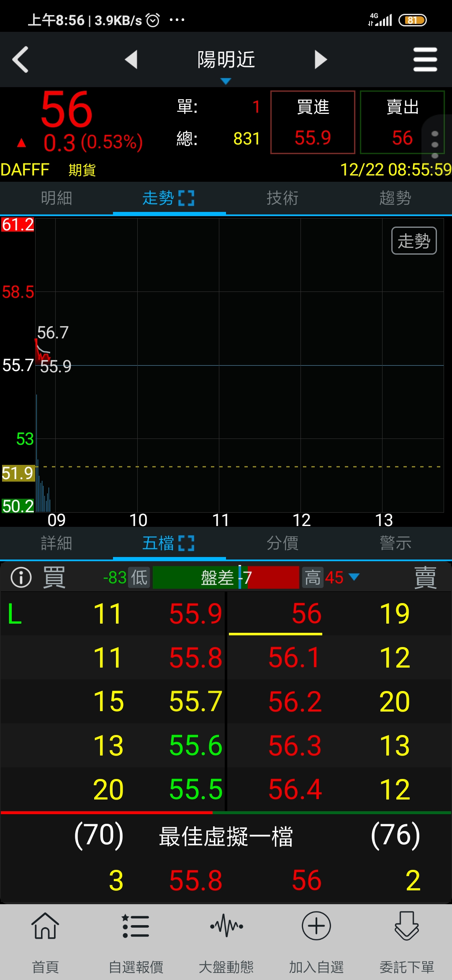This screenshot has height=980, width=452.
Task: Tap the 51.9 dashed line label
Action: click(18, 473)
